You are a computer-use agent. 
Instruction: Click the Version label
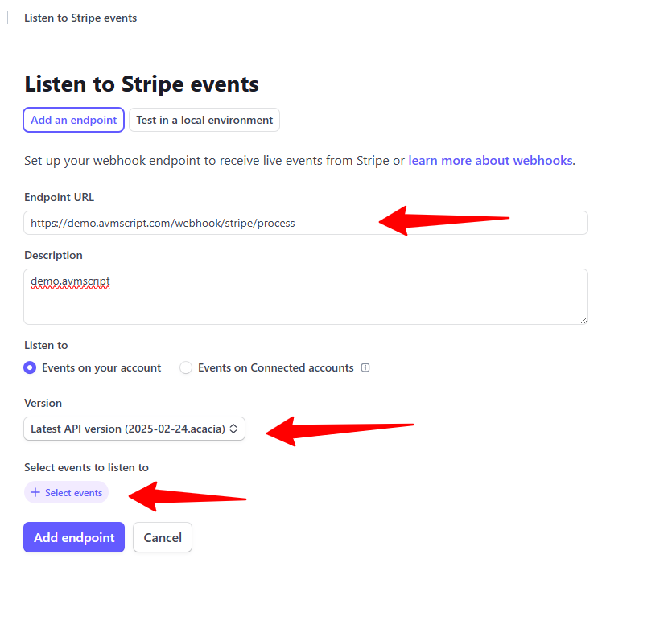(x=43, y=403)
